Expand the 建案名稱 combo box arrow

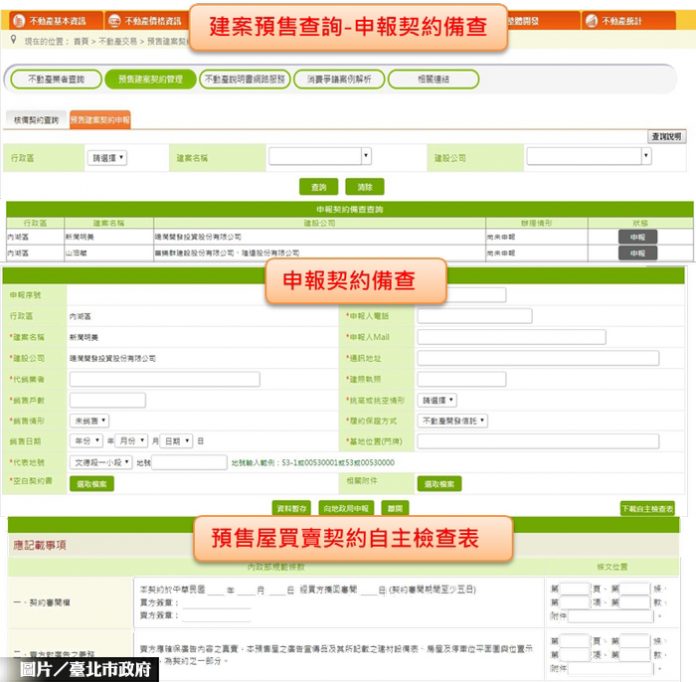366,156
